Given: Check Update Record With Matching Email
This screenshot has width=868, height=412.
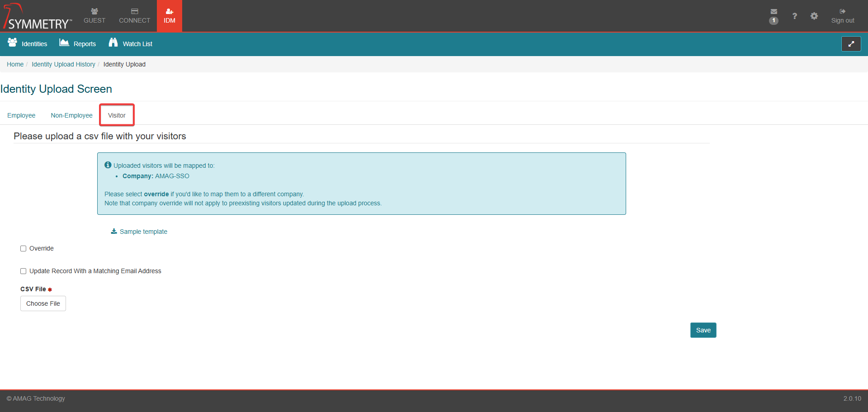Looking at the screenshot, I should click(x=24, y=271).
